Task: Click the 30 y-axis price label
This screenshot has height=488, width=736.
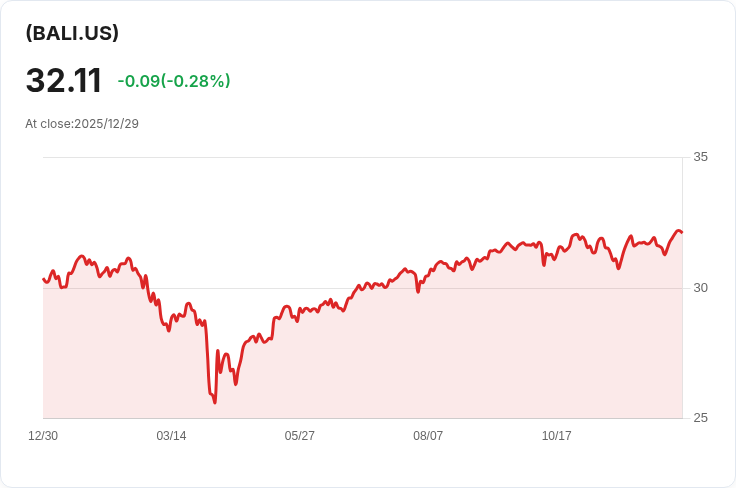Action: (700, 288)
